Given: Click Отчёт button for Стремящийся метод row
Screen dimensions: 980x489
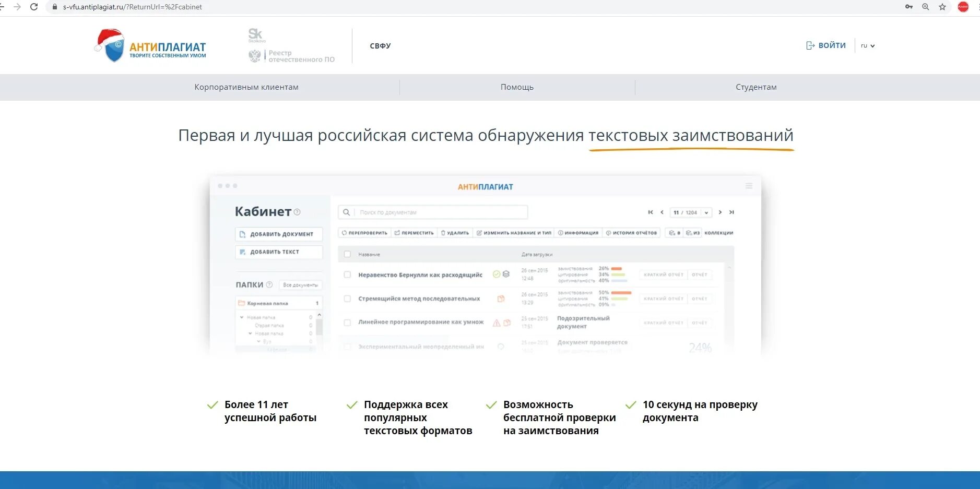Looking at the screenshot, I should point(700,299).
